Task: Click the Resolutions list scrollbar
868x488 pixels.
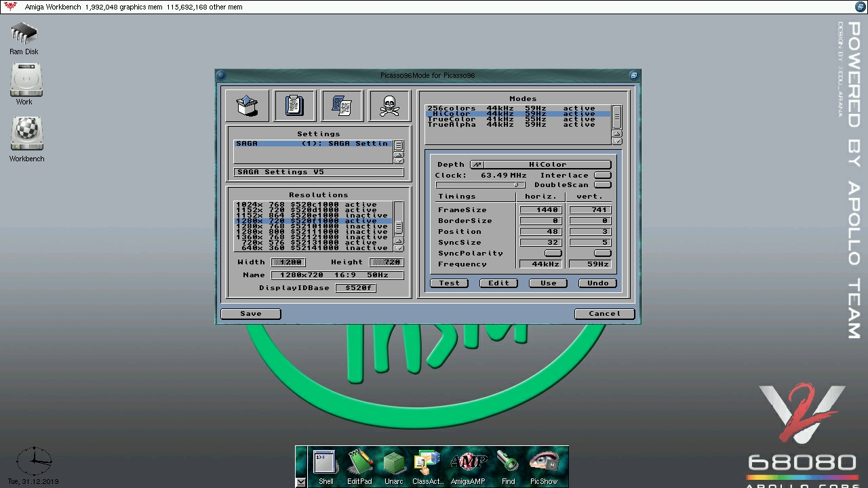Action: click(x=399, y=219)
